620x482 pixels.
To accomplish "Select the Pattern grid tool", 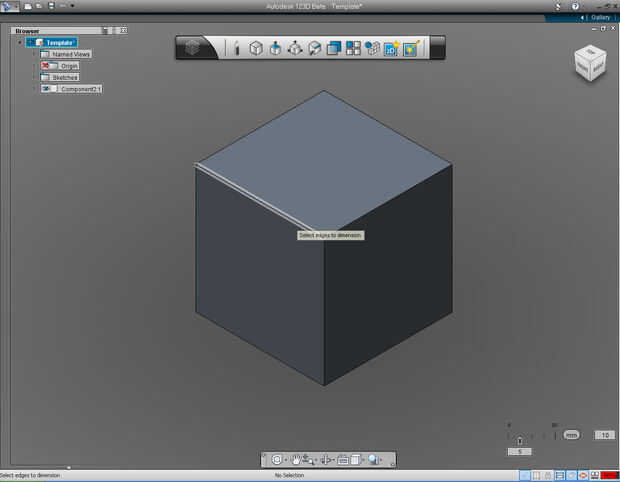I will pyautogui.click(x=353, y=48).
